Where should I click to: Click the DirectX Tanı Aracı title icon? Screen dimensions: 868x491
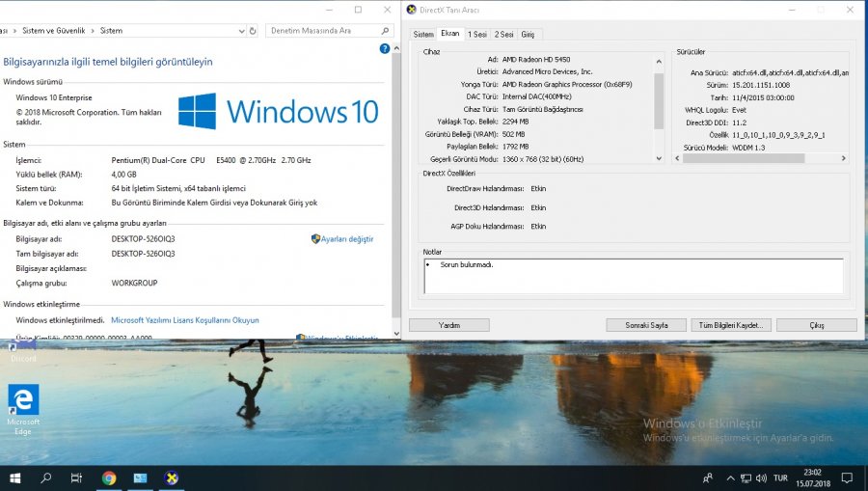click(411, 10)
